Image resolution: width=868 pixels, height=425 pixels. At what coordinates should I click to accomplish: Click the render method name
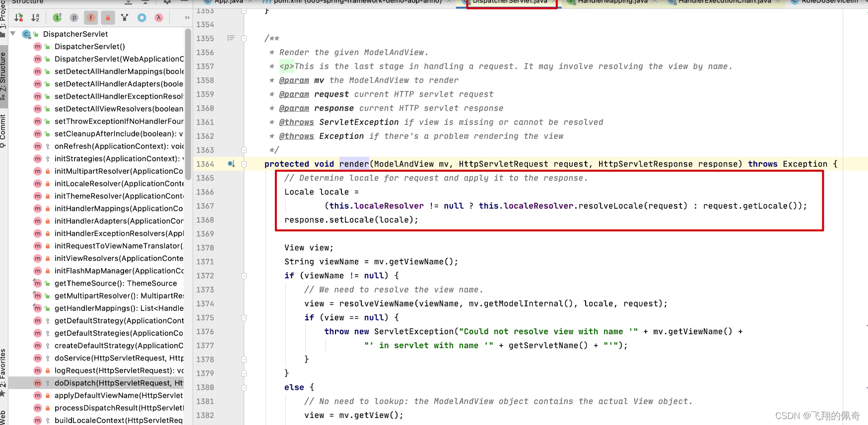pyautogui.click(x=354, y=164)
